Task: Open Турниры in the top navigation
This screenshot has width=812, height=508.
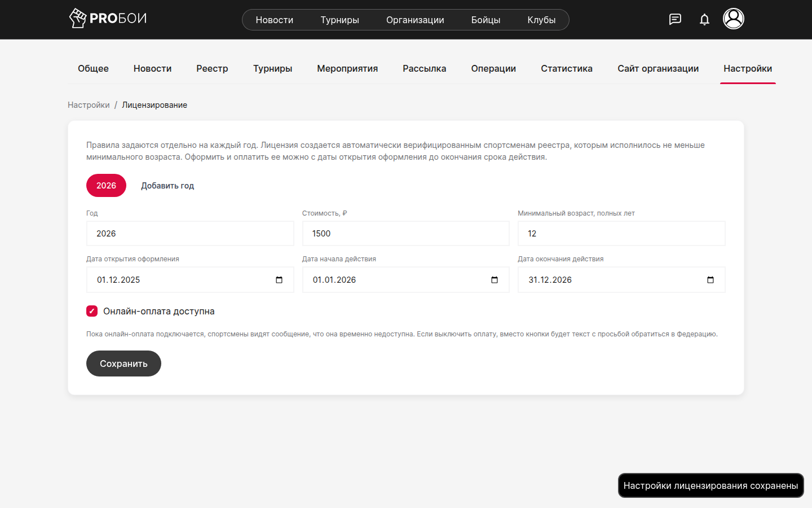Action: (x=339, y=20)
